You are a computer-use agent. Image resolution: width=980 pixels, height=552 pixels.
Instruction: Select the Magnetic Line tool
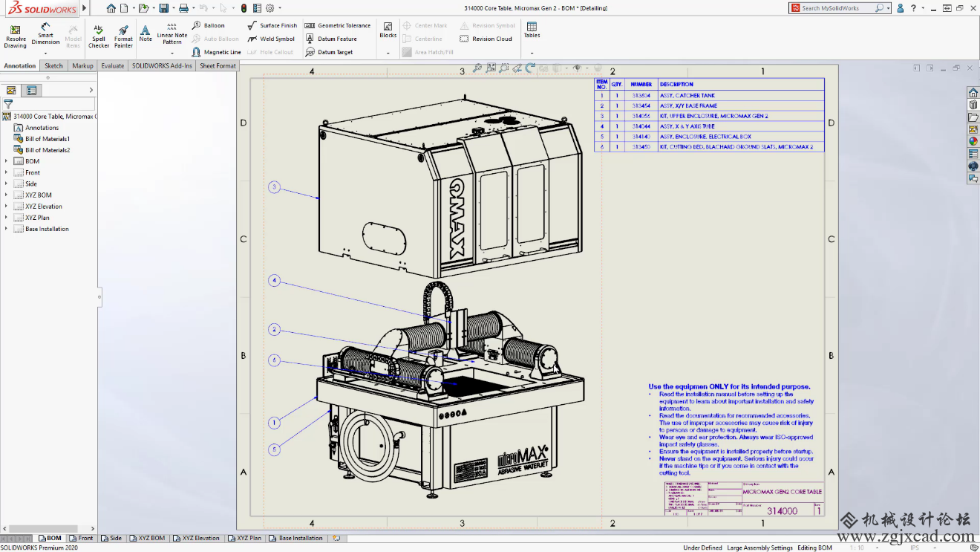[216, 52]
